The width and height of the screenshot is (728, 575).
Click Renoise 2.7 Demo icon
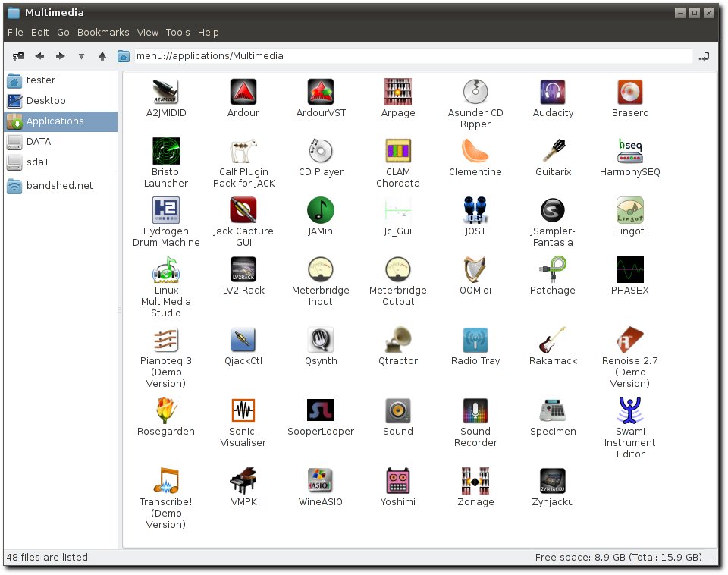(630, 340)
